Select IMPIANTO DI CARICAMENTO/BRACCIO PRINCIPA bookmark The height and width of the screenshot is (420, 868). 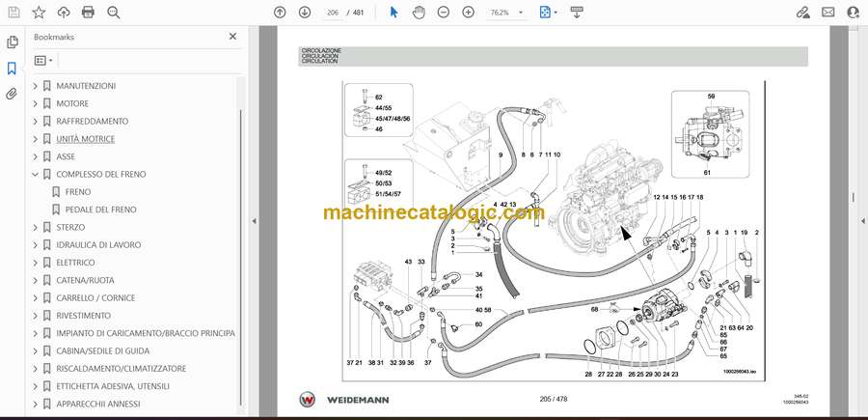[x=146, y=333]
